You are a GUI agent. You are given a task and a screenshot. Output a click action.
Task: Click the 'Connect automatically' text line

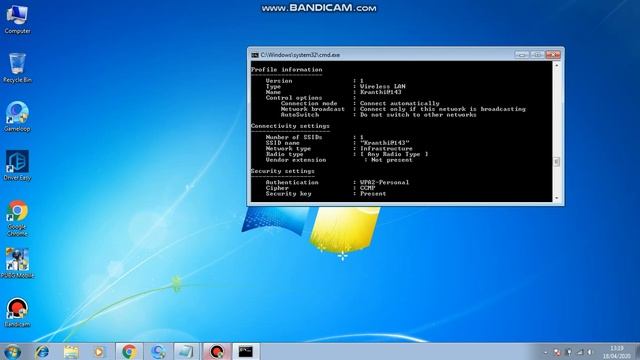pos(400,104)
